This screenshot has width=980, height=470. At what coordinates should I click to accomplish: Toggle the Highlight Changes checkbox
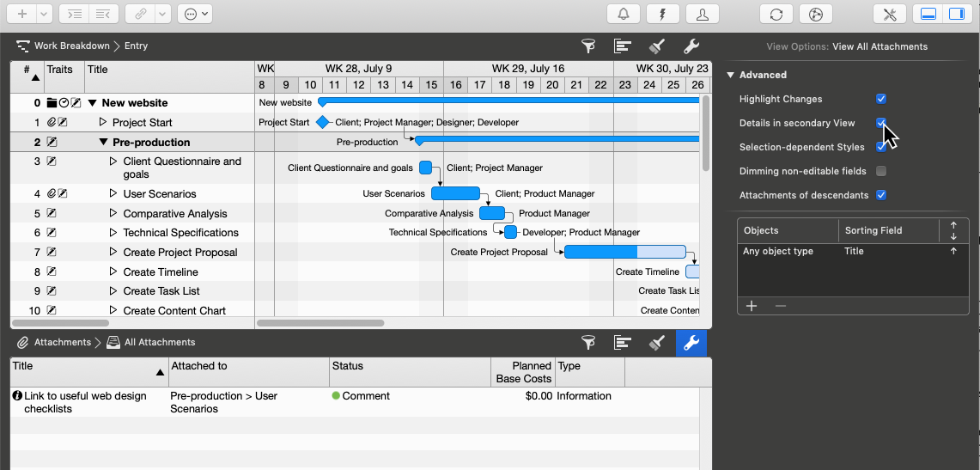click(x=881, y=100)
